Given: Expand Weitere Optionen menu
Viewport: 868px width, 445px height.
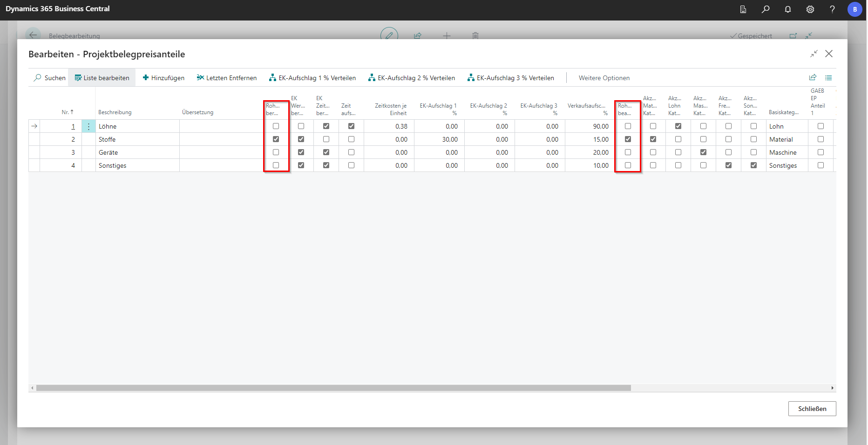Looking at the screenshot, I should [604, 78].
